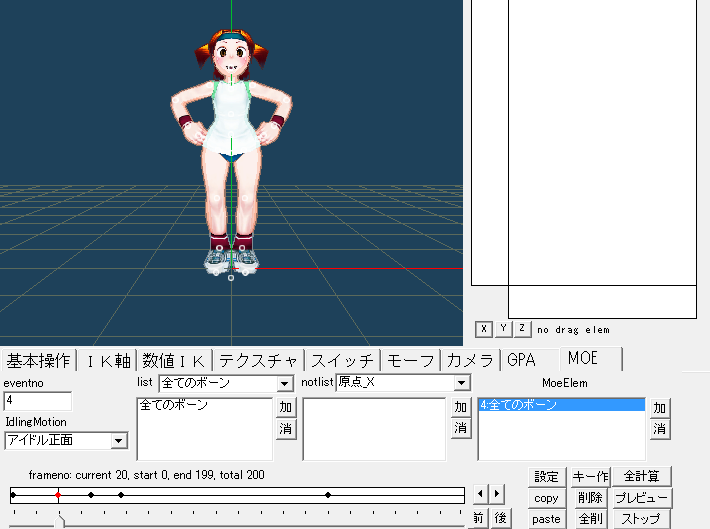Jump to previous keyframe with 前
710x529 pixels.
(x=479, y=518)
